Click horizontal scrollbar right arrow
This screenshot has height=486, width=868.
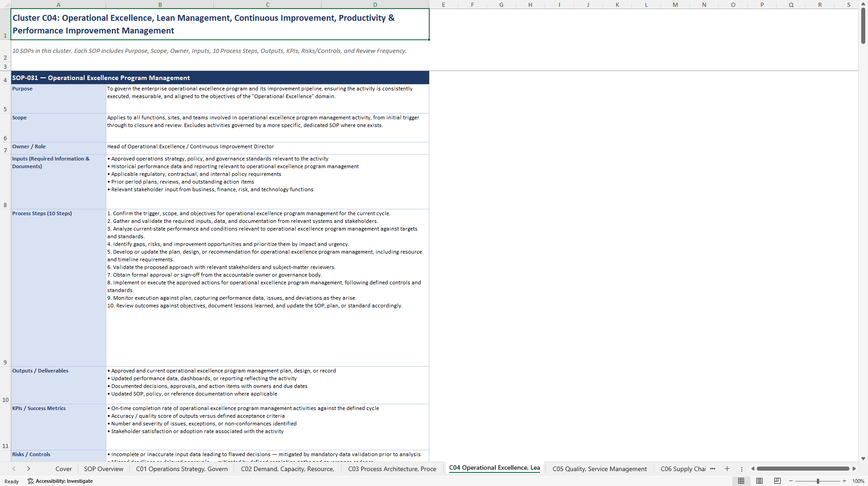click(854, 469)
